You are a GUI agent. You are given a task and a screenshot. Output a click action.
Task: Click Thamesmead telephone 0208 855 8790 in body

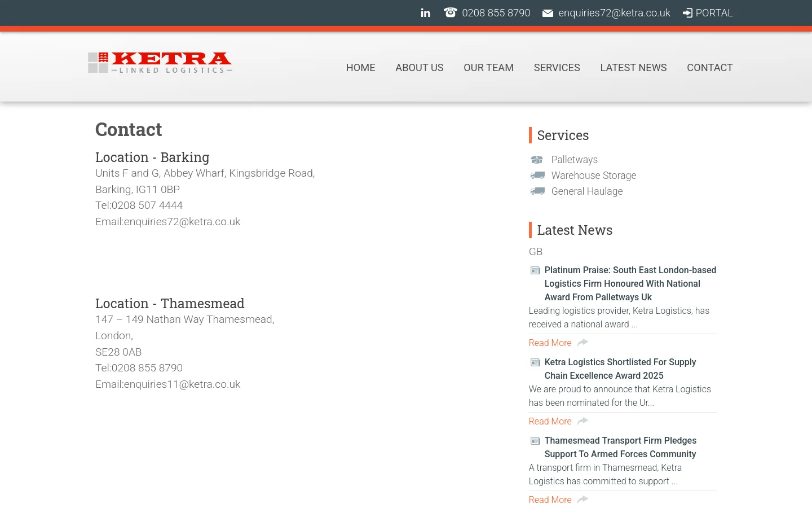click(x=147, y=368)
